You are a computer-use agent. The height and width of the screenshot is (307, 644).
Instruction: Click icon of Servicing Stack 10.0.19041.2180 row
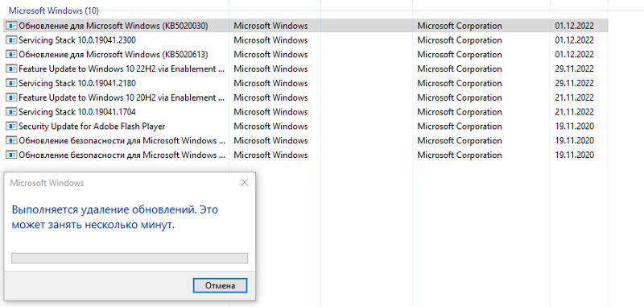(11, 84)
